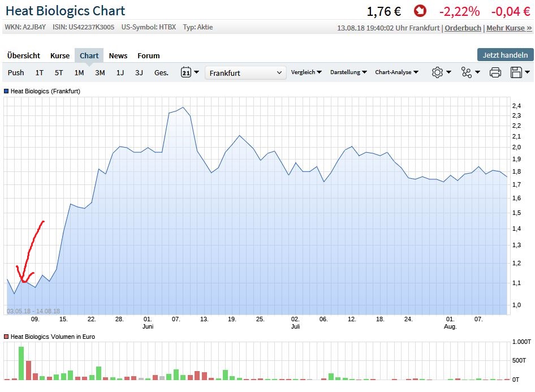Switch the chart period to 1T

click(39, 72)
